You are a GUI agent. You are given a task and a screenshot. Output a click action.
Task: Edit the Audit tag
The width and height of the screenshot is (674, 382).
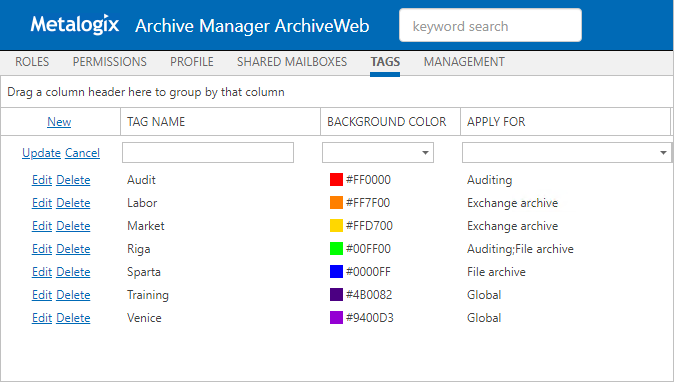[x=42, y=180]
